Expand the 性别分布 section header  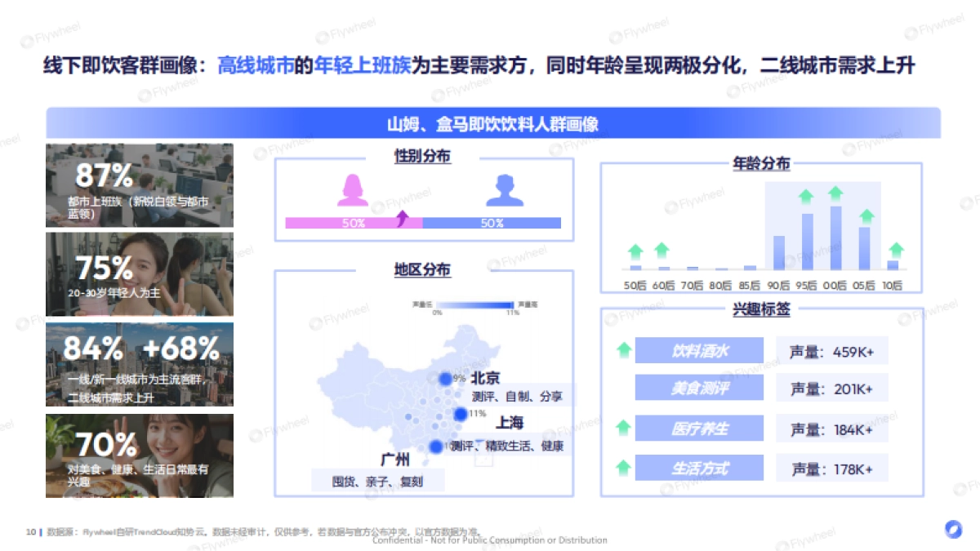click(x=421, y=156)
